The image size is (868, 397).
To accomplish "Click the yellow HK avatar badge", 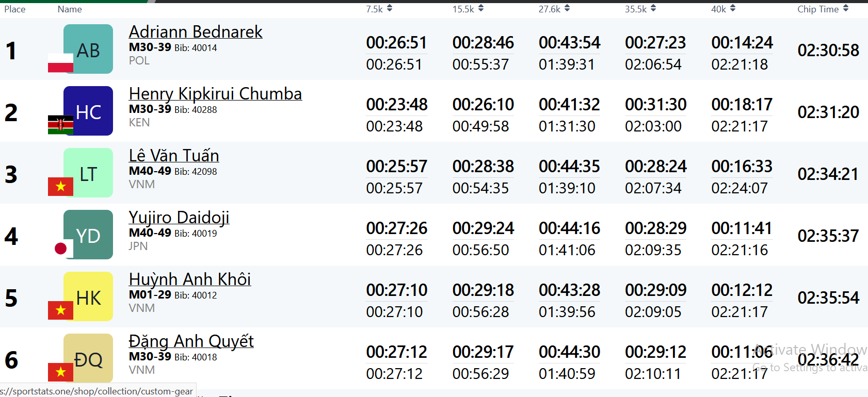I will (88, 296).
